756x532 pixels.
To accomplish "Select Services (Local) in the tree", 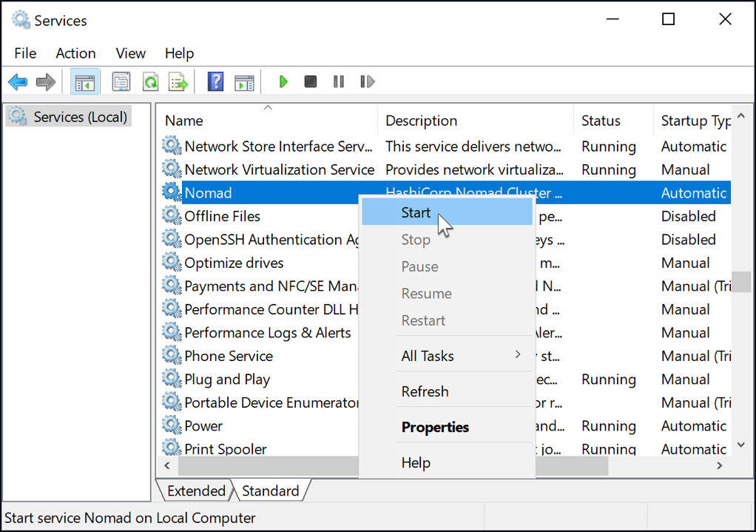I will (x=80, y=117).
